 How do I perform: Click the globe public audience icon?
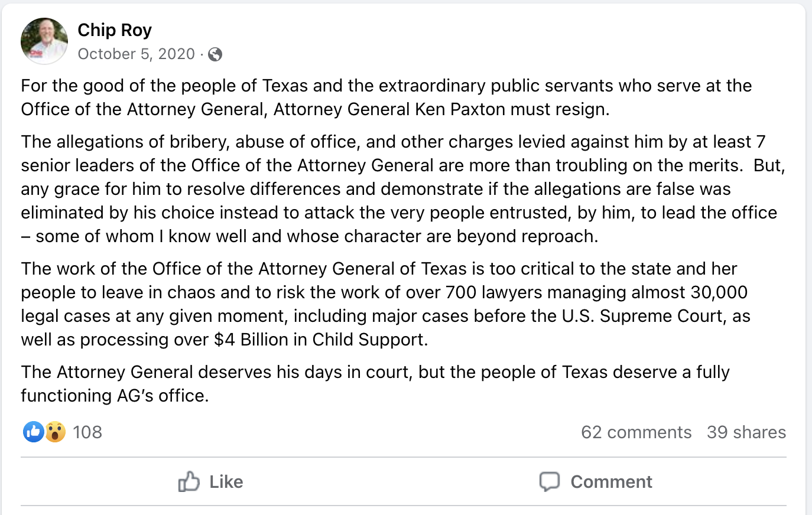click(x=215, y=54)
